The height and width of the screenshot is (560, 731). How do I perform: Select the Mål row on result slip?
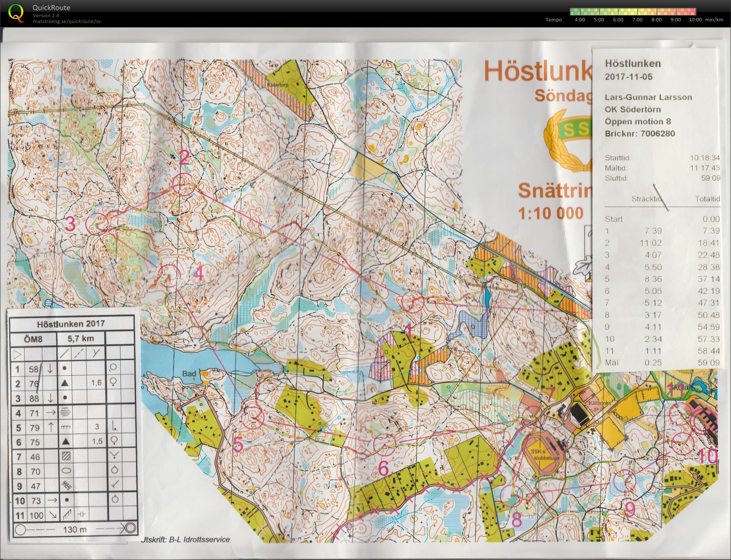(662, 363)
